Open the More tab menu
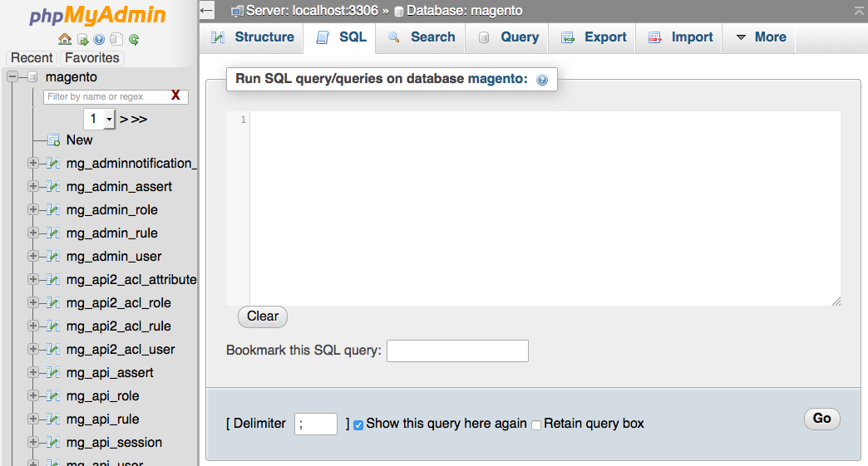Image resolution: width=868 pixels, height=466 pixels. [761, 37]
